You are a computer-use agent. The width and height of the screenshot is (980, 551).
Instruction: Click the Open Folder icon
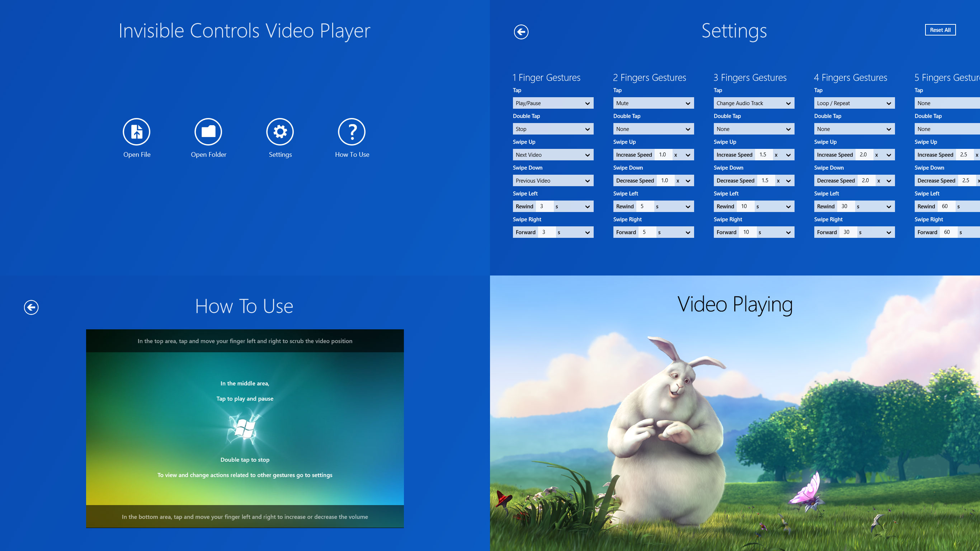pyautogui.click(x=208, y=132)
